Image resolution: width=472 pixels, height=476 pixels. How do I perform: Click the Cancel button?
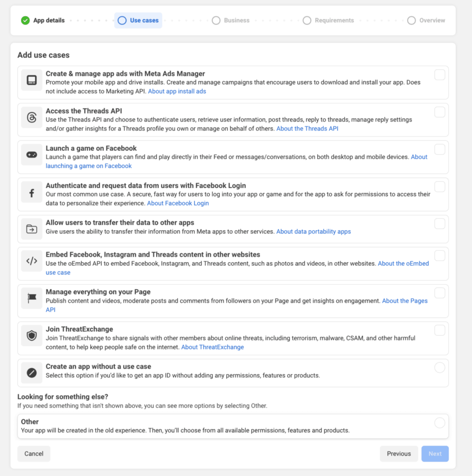click(x=33, y=454)
